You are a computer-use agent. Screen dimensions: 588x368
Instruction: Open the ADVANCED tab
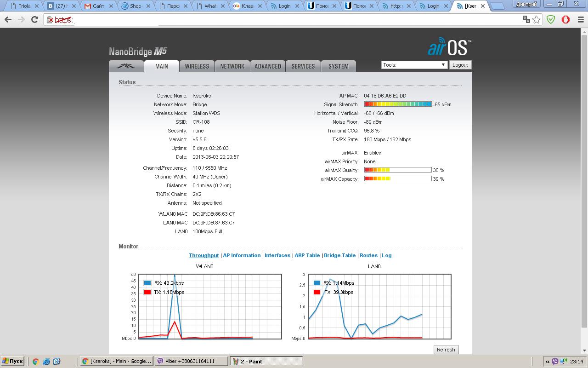268,66
